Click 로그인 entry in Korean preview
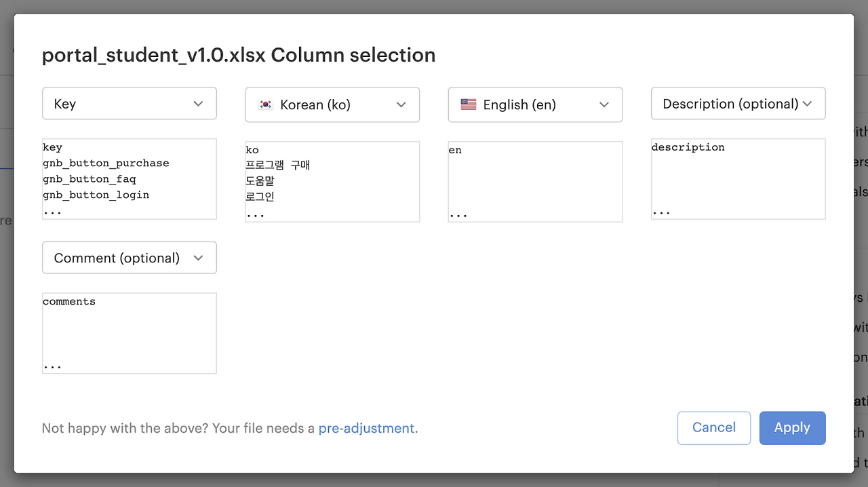Viewport: 868px width, 487px height. 260,197
